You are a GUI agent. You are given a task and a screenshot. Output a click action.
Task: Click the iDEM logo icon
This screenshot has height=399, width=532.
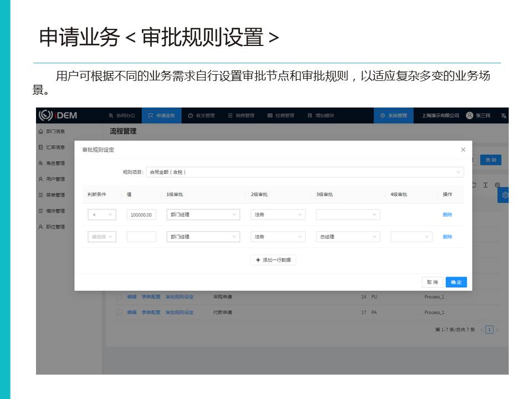coord(45,115)
